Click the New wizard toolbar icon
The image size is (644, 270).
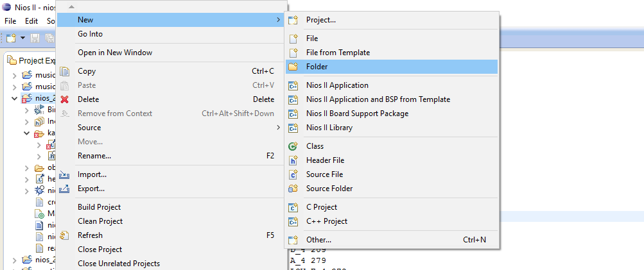(10, 38)
